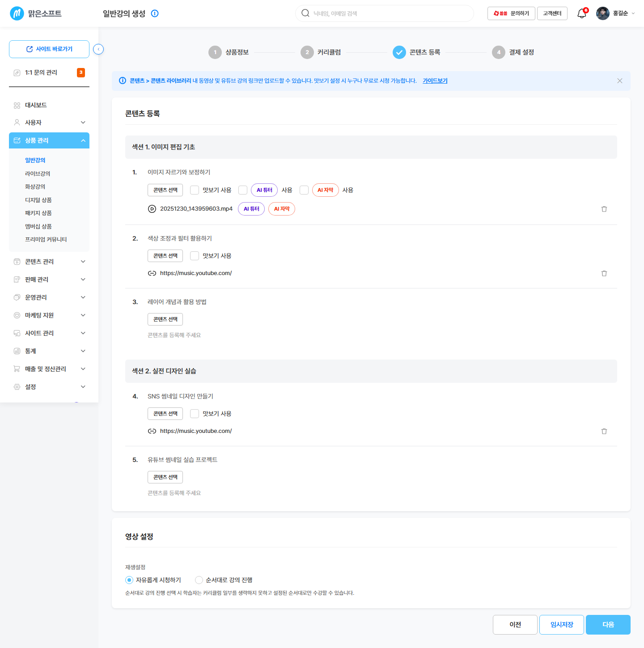644x648 pixels.
Task: Go to the 커리큘럼 step tab
Action: [x=321, y=52]
